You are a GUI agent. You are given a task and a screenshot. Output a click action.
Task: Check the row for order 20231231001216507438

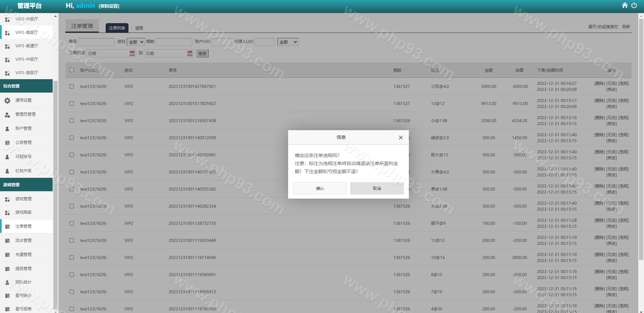click(x=71, y=121)
